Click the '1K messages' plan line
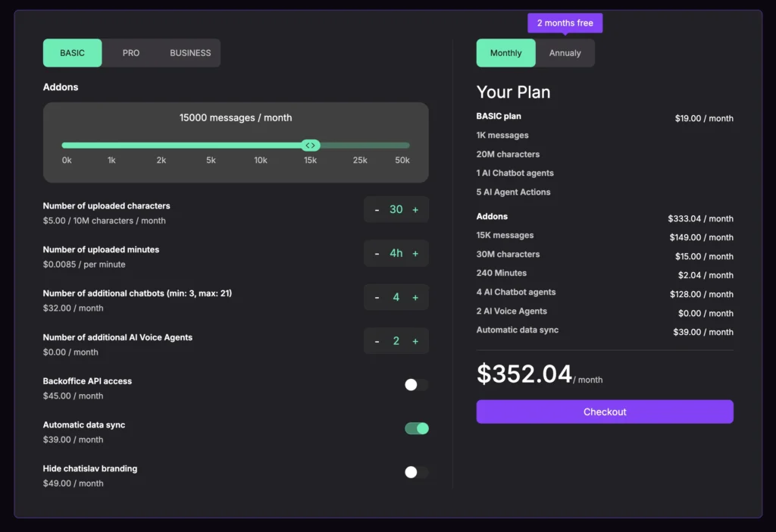 502,135
